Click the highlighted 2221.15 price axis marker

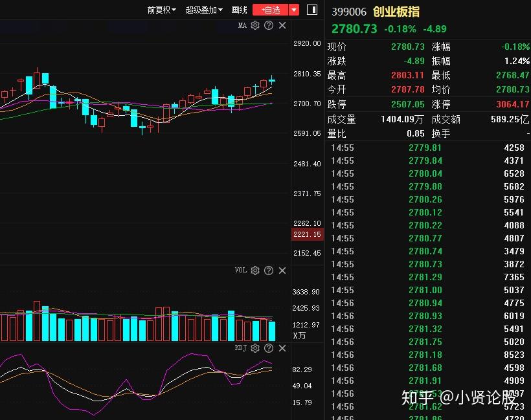coord(306,234)
